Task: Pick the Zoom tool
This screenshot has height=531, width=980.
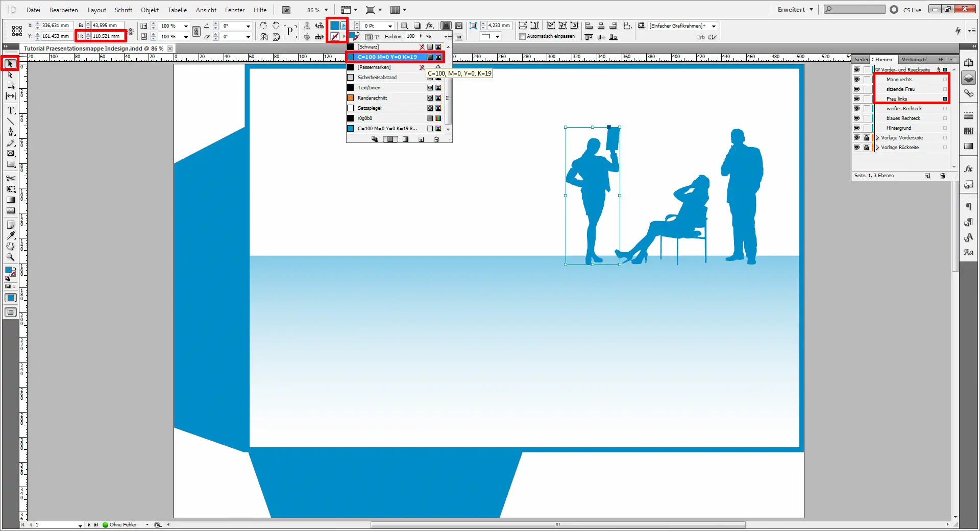Action: pos(10,257)
